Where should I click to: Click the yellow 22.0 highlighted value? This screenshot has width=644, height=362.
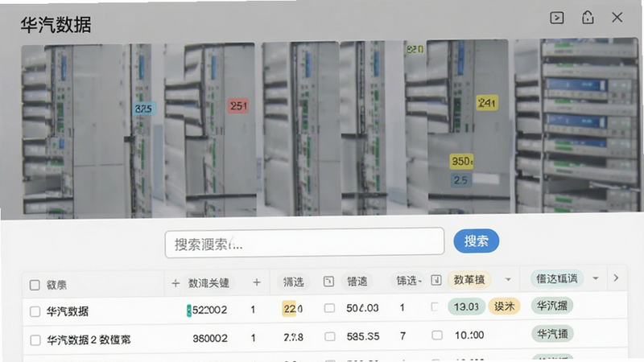point(292,309)
